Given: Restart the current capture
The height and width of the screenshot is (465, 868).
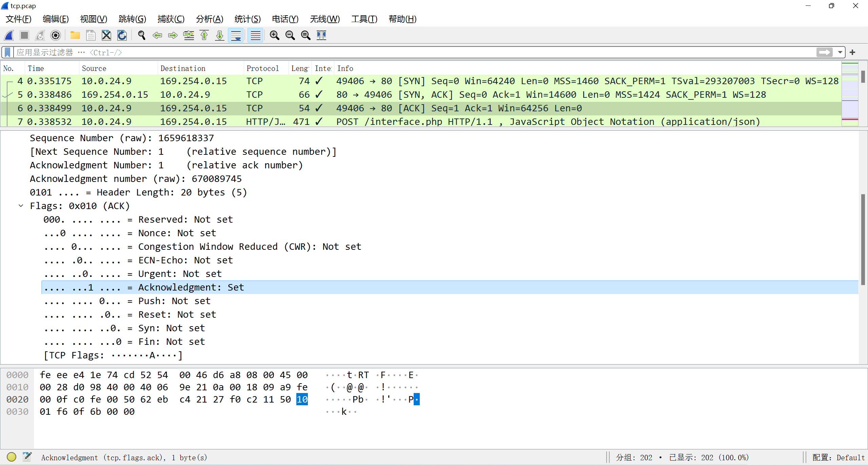Looking at the screenshot, I should pos(40,35).
